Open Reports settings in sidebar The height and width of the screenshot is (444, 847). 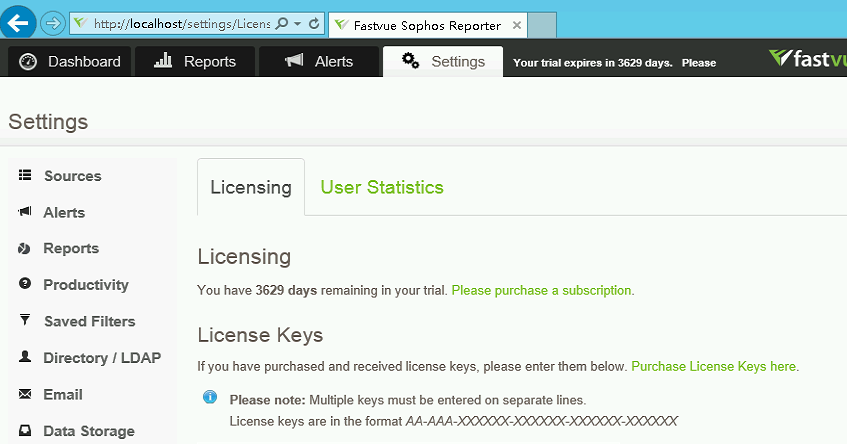(x=71, y=248)
